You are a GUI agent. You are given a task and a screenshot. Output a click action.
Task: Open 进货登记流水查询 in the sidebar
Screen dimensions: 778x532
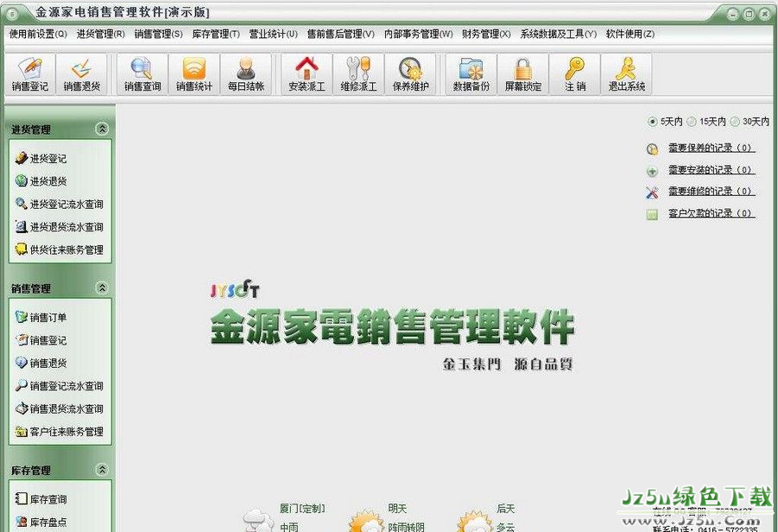pyautogui.click(x=59, y=204)
